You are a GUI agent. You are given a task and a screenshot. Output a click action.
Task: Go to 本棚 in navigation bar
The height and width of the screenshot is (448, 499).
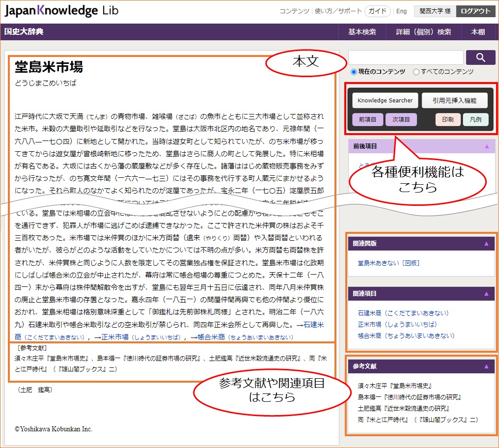(x=478, y=32)
